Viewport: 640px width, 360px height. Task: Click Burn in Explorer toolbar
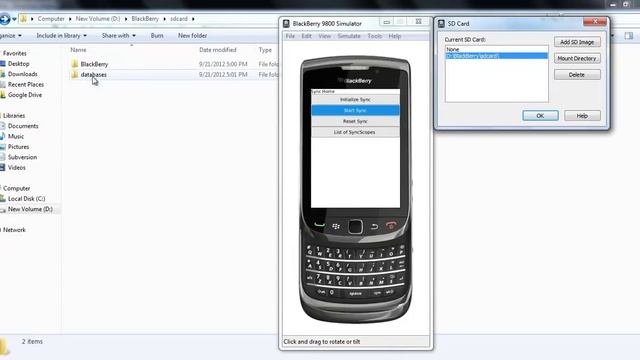(157, 36)
